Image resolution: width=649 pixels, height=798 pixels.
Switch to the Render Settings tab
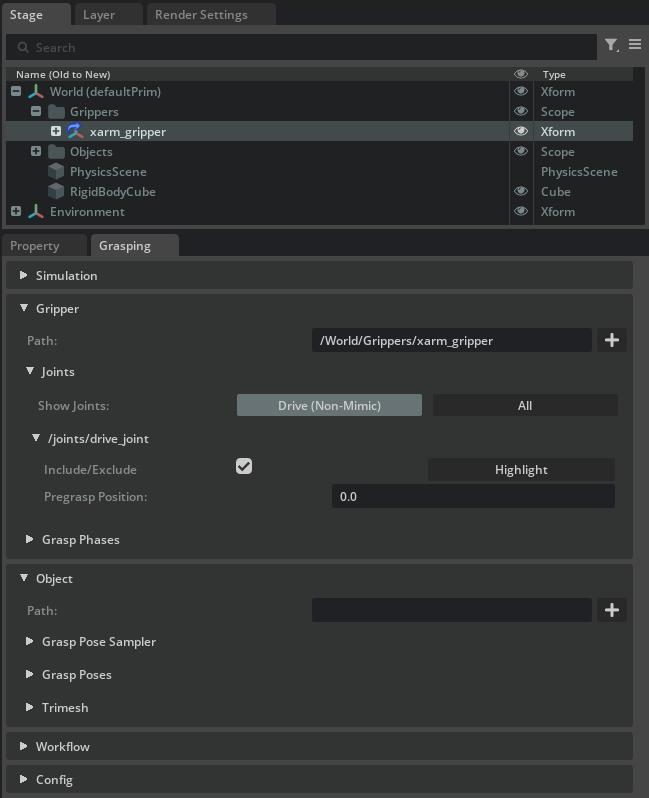pos(211,15)
